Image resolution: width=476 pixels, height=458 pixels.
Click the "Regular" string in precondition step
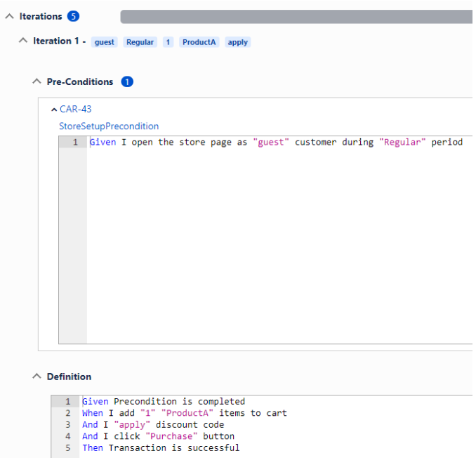402,142
